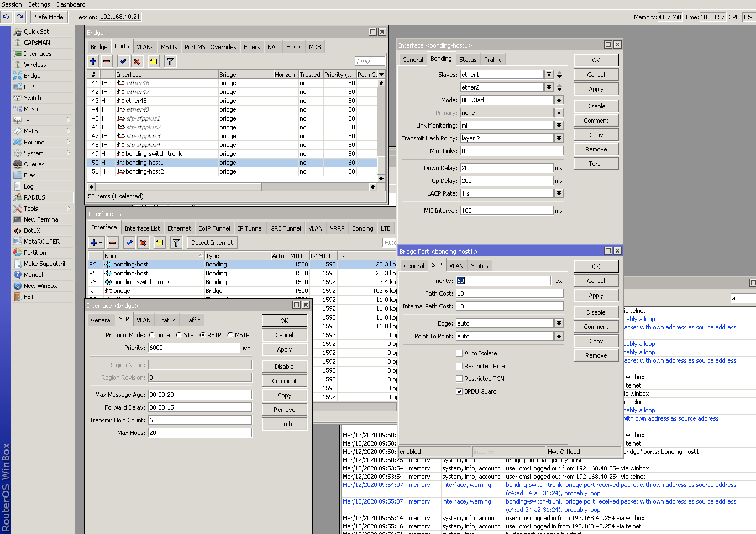Open a New Terminal from the sidebar
This screenshot has height=534, width=756.
point(41,219)
